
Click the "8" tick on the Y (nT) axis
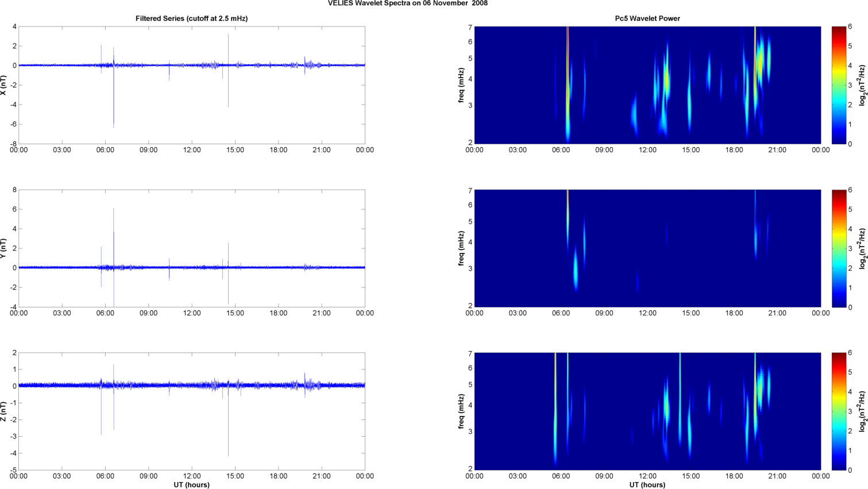14,190
